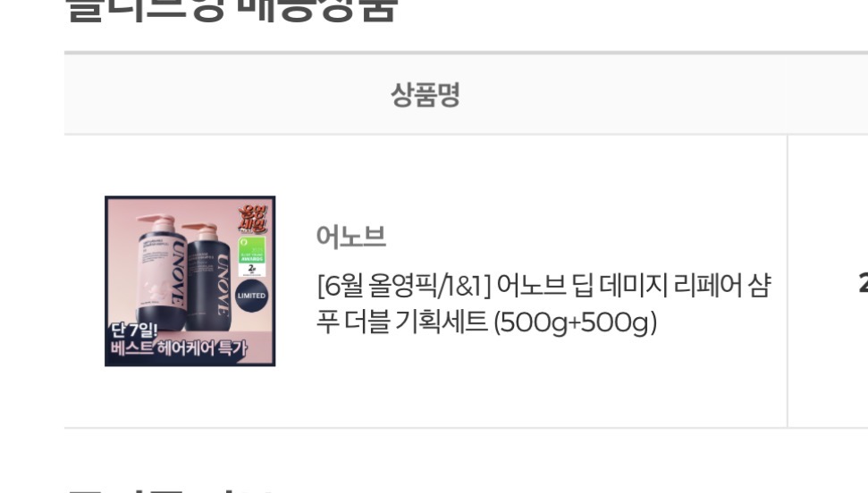Click the 500g+500g size text
This screenshot has width=868, height=493.
tap(575, 322)
